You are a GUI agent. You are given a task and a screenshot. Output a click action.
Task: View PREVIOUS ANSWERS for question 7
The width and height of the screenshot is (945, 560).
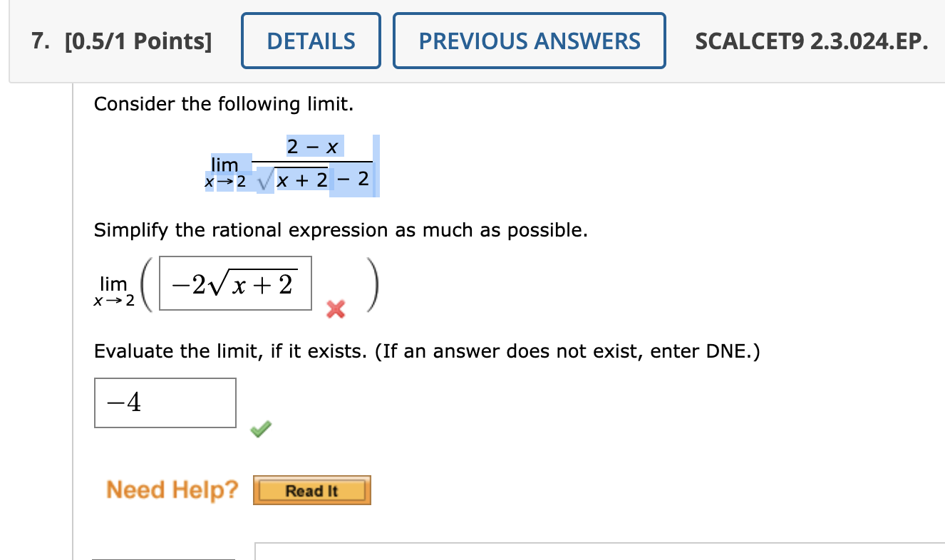coord(529,41)
